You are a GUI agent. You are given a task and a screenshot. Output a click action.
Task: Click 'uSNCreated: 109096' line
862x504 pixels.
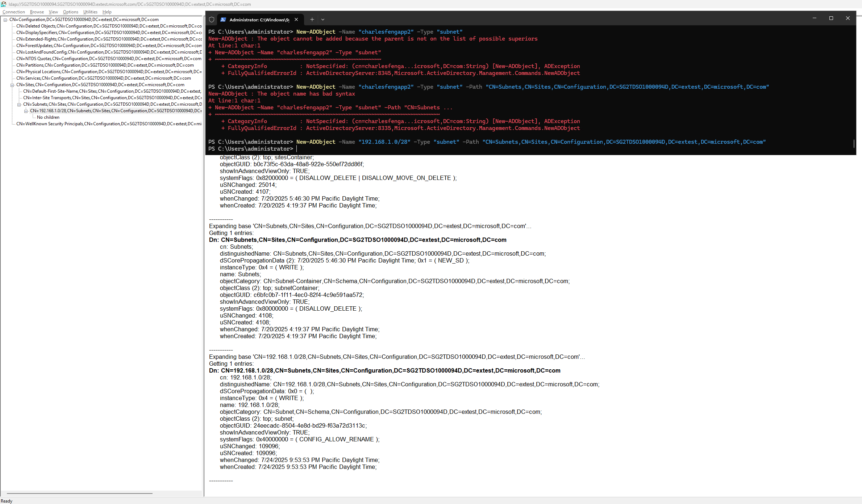coord(248,453)
